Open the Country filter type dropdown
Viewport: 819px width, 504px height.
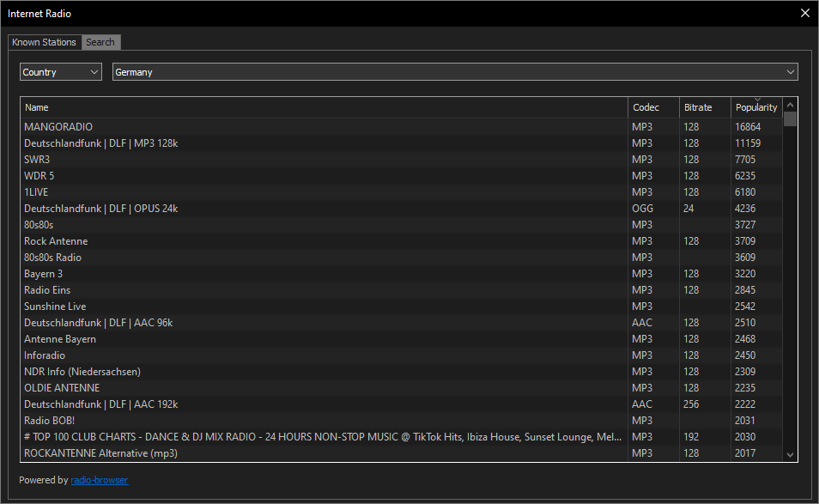61,72
